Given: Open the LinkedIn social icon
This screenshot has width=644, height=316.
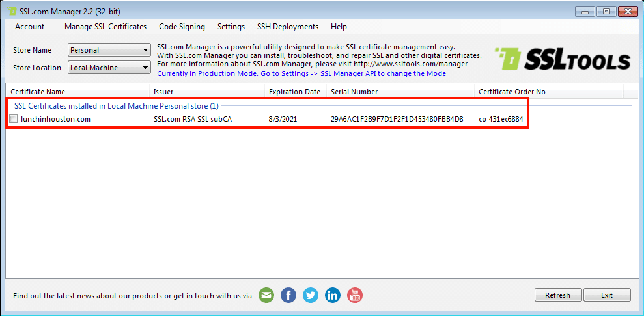Looking at the screenshot, I should pyautogui.click(x=333, y=295).
